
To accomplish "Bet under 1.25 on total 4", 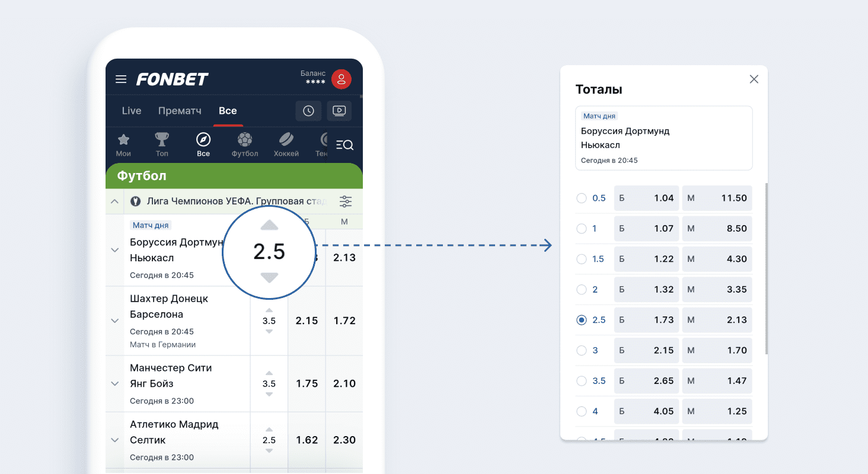I will point(717,411).
